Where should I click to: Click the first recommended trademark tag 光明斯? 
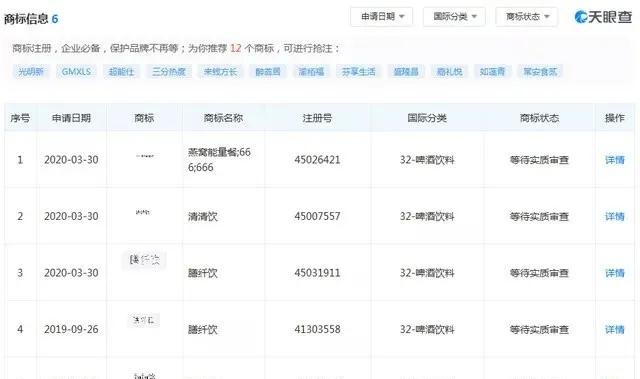31,72
